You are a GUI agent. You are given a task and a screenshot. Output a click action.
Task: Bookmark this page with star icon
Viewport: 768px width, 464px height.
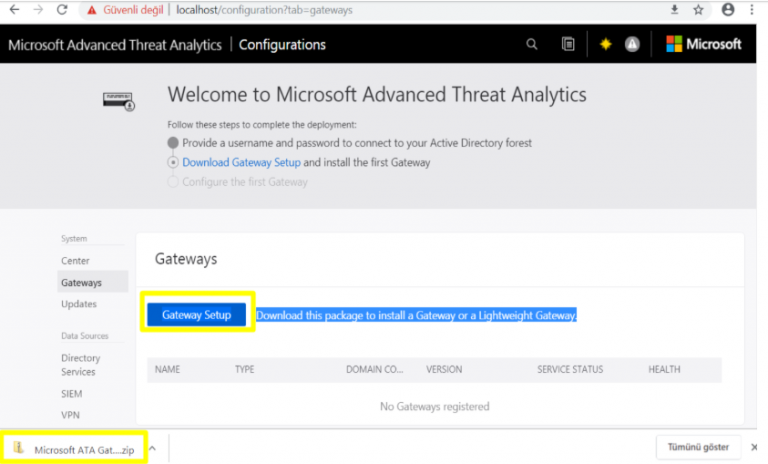(x=698, y=10)
